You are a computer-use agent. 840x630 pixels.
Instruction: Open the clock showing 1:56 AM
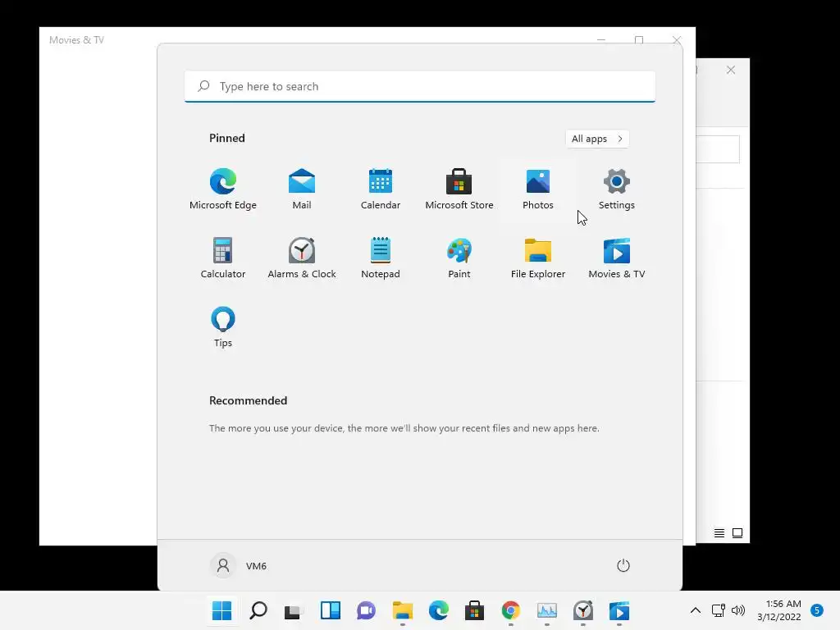779,610
